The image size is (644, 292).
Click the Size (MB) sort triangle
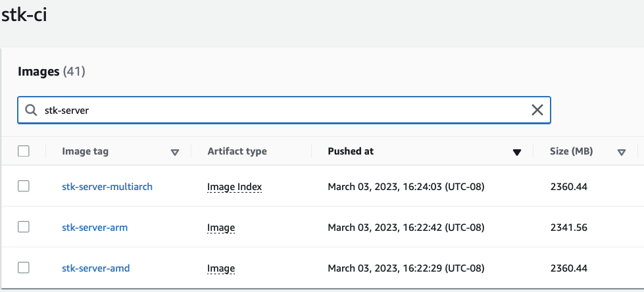pyautogui.click(x=622, y=153)
